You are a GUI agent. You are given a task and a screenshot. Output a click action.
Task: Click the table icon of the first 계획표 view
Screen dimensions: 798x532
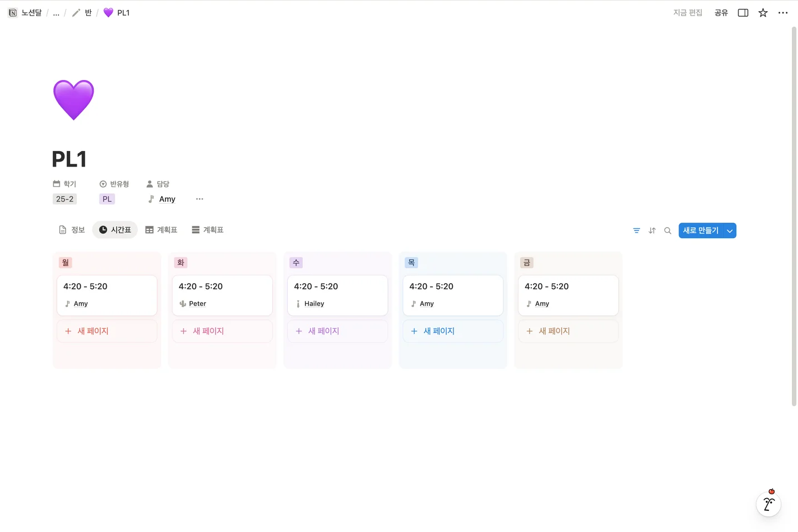(148, 229)
